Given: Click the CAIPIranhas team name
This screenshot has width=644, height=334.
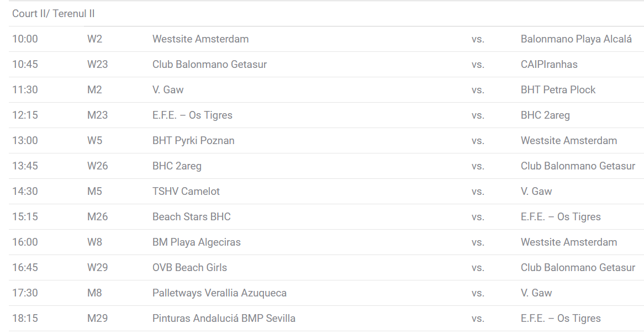Looking at the screenshot, I should (x=549, y=65).
